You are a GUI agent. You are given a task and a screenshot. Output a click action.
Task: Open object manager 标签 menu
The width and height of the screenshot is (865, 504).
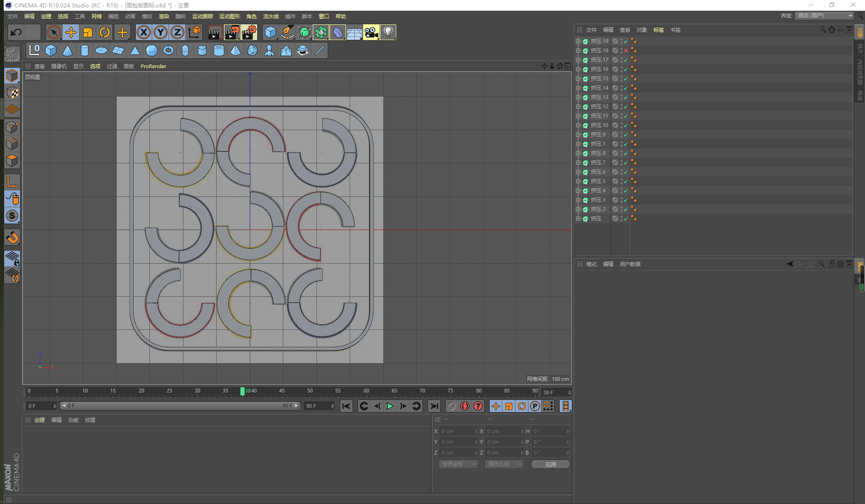[x=659, y=30]
